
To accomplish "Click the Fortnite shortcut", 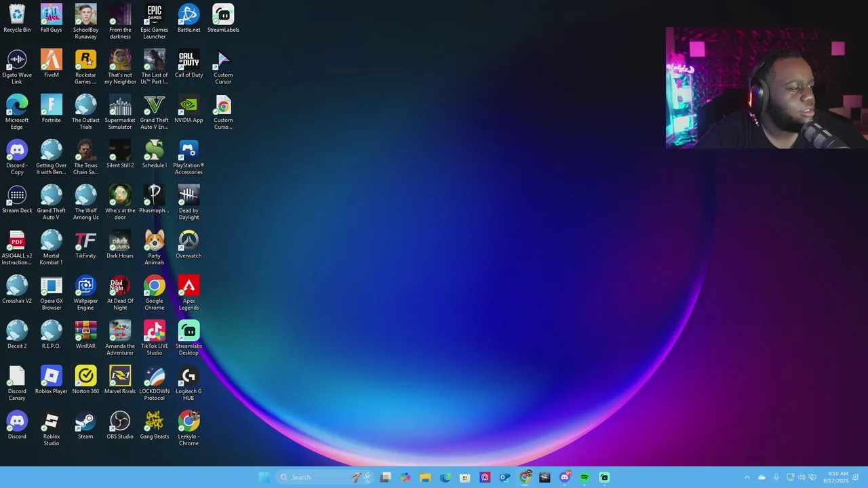I will (52, 109).
